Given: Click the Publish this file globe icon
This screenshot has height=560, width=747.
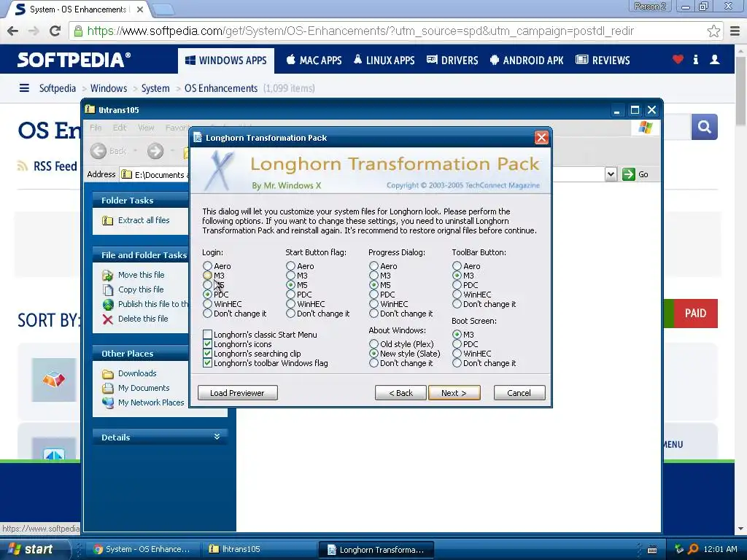Looking at the screenshot, I should 108,304.
